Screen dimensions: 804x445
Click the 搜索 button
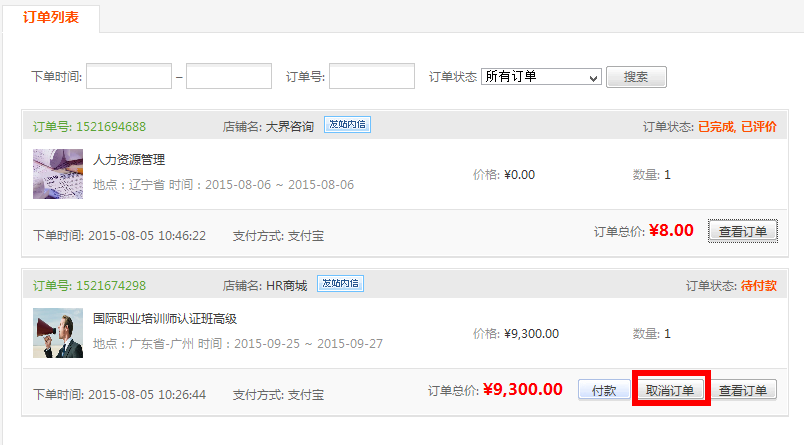636,77
